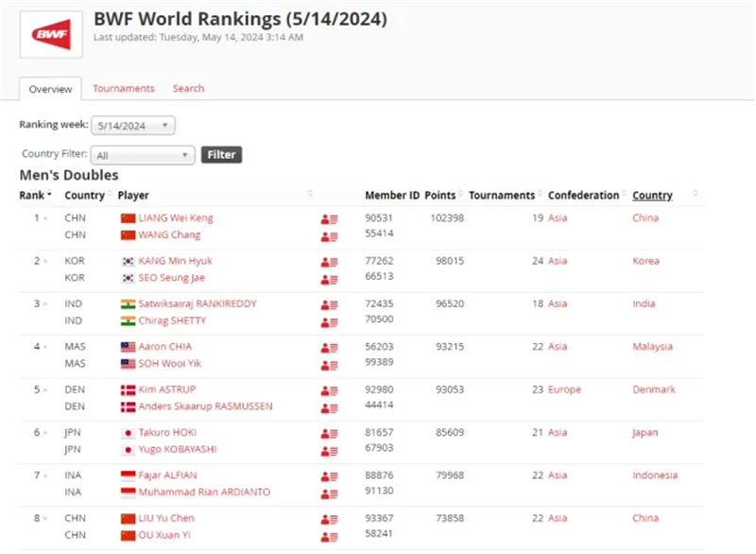756x554 pixels.
Task: Click profile icon beside Yugo KOBAYASHI
Action: (329, 450)
